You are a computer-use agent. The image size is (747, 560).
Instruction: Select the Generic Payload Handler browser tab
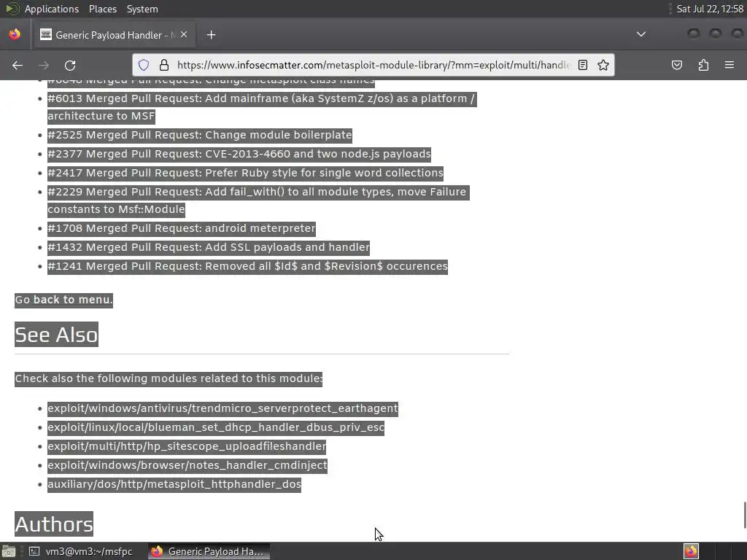click(114, 35)
